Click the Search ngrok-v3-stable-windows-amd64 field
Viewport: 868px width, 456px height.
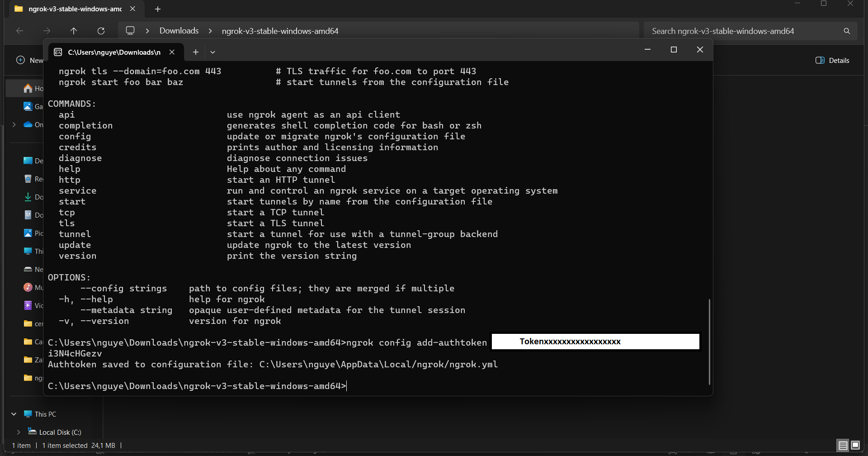pos(741,31)
